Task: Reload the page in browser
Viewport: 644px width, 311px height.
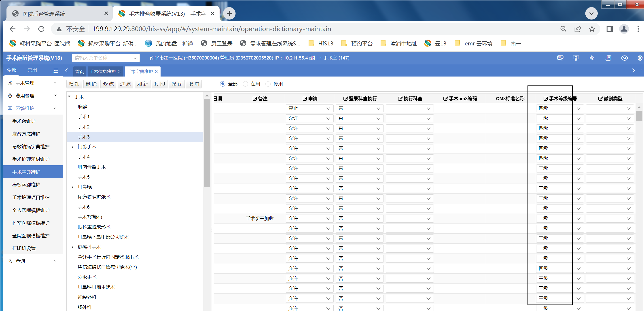Action: pos(41,29)
